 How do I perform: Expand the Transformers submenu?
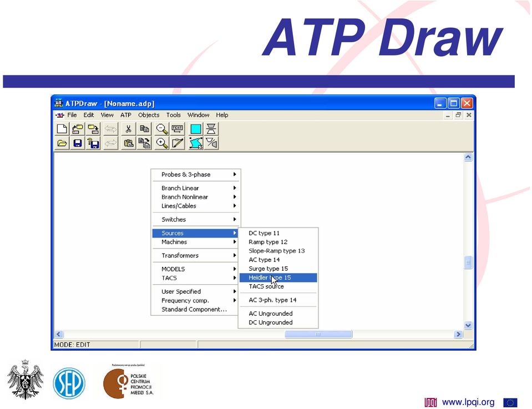pos(195,256)
